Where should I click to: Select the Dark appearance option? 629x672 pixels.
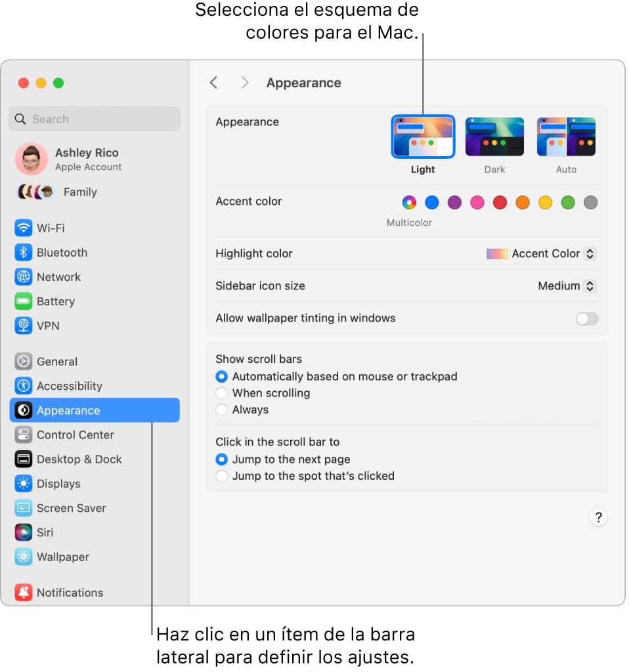point(494,136)
